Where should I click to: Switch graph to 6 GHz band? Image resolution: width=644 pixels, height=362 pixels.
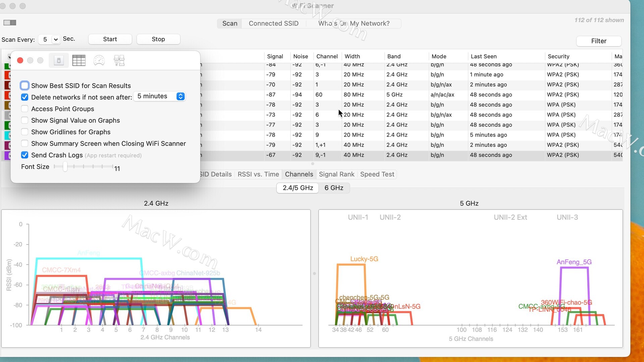click(334, 188)
